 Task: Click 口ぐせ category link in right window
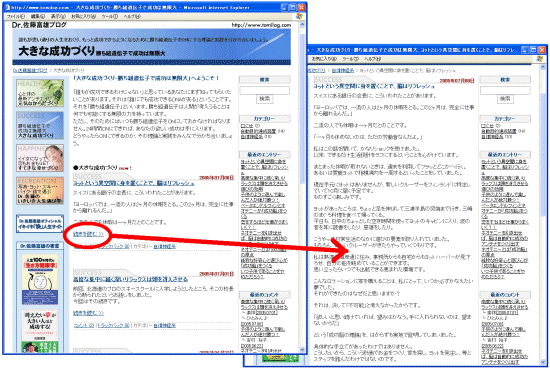click(488, 126)
